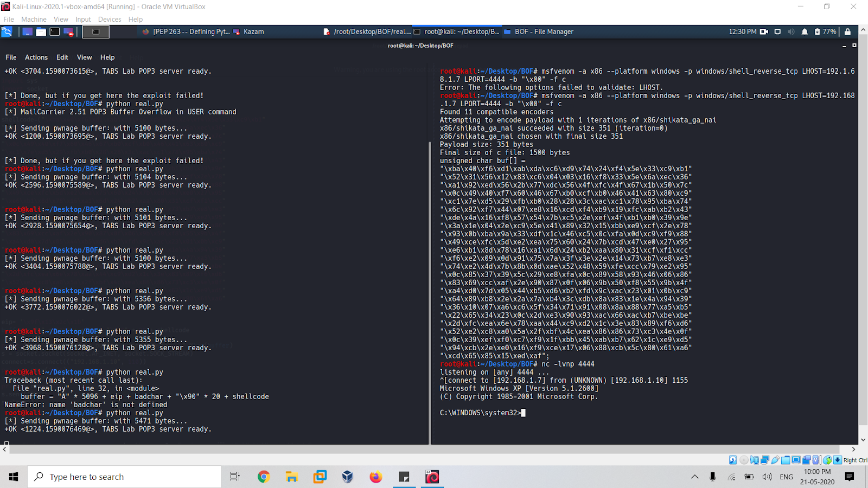
Task: Open the terminal's File menu
Action: point(11,57)
